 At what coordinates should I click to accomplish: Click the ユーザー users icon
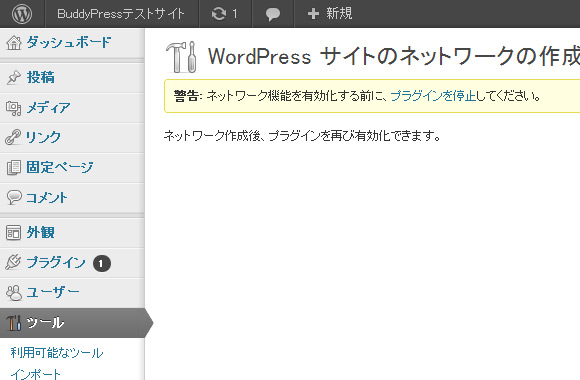pos(14,293)
